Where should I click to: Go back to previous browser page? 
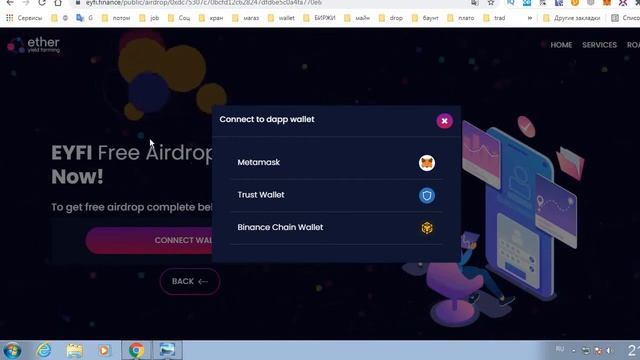[10, 3]
